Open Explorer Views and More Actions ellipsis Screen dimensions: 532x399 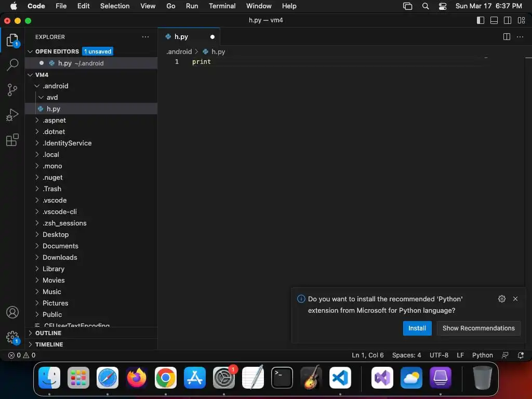145,37
